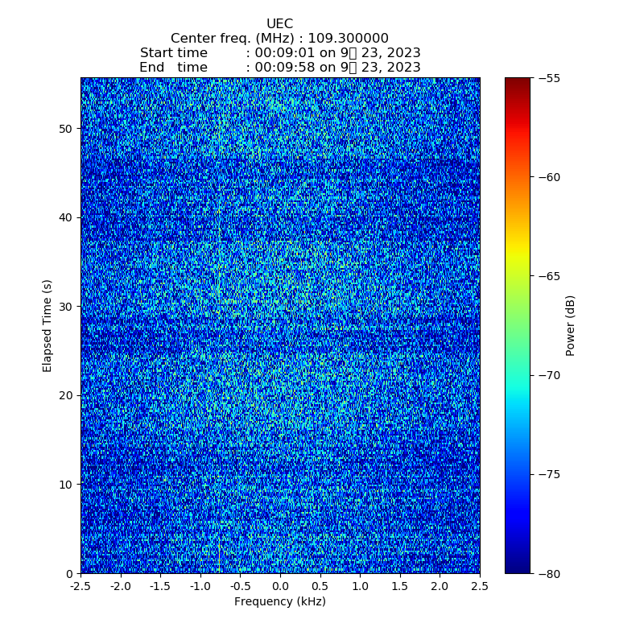Click the Frequency (kHz) axis label

pyautogui.click(x=279, y=601)
